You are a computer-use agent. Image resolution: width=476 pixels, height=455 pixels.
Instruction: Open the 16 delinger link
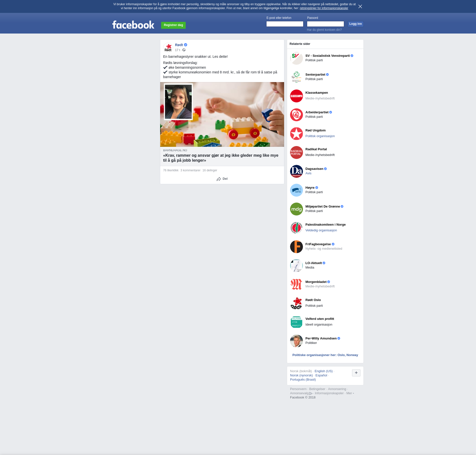coord(210,170)
